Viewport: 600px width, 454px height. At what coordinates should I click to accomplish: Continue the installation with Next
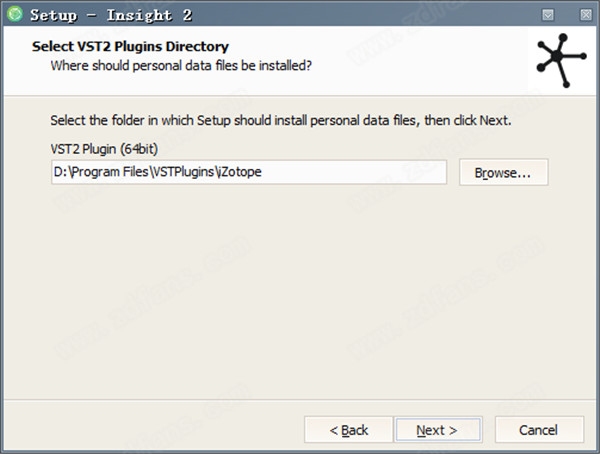(437, 430)
